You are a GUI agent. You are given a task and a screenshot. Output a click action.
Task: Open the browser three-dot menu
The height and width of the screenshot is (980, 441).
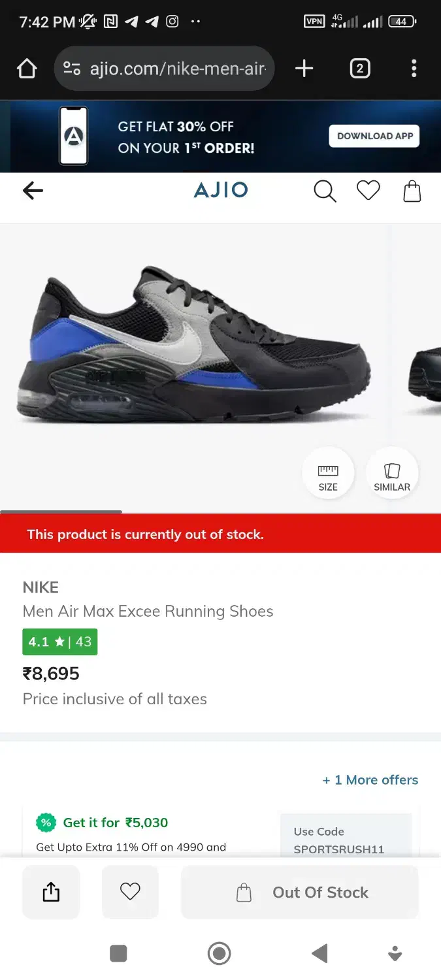[x=414, y=69]
